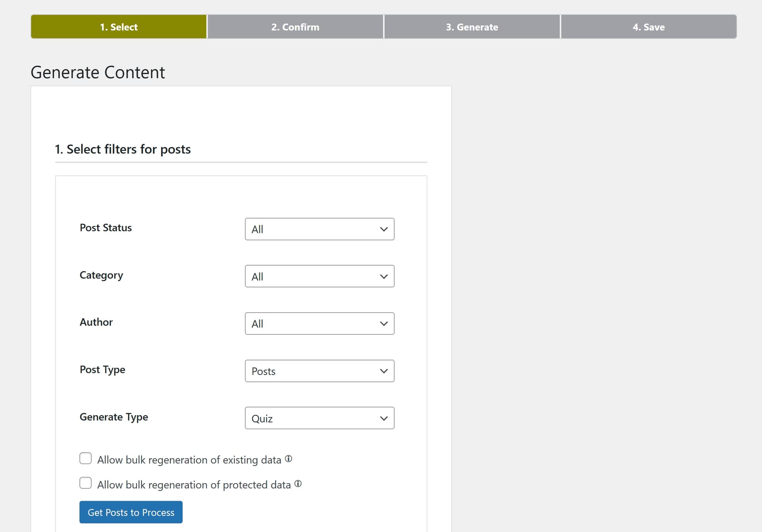
Task: Click the Generate Type dropdown chevron arrow
Action: click(x=383, y=418)
